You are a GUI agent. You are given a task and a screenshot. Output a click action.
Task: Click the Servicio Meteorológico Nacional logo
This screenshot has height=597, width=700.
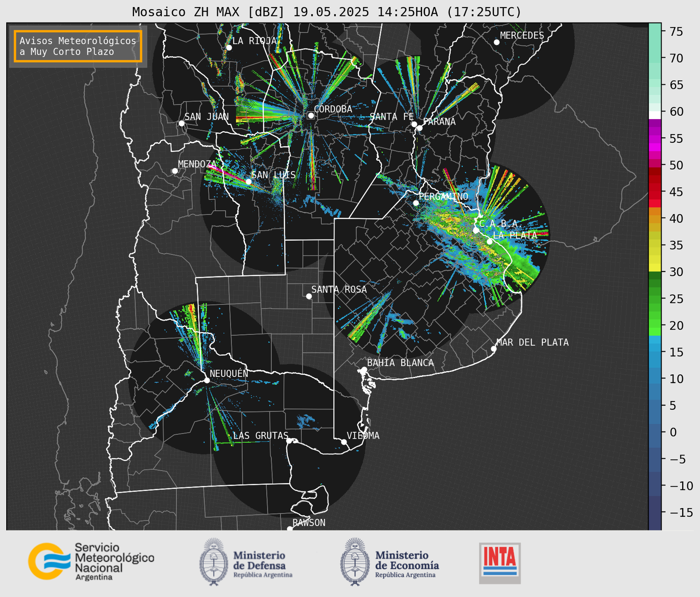pyautogui.click(x=91, y=561)
